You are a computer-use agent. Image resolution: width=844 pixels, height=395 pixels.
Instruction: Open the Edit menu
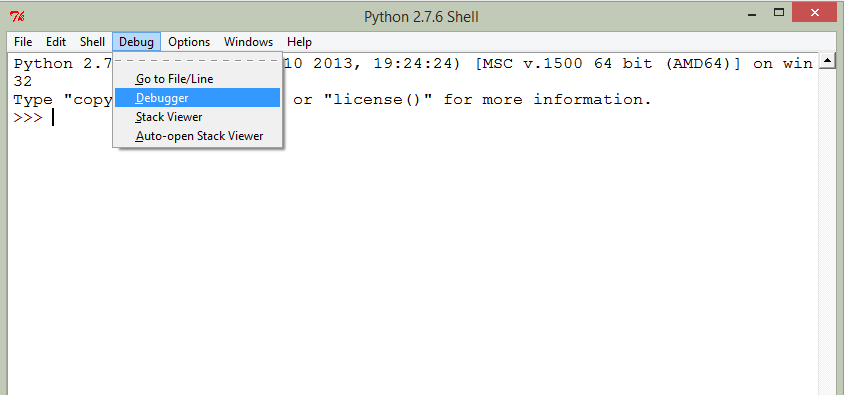click(56, 42)
